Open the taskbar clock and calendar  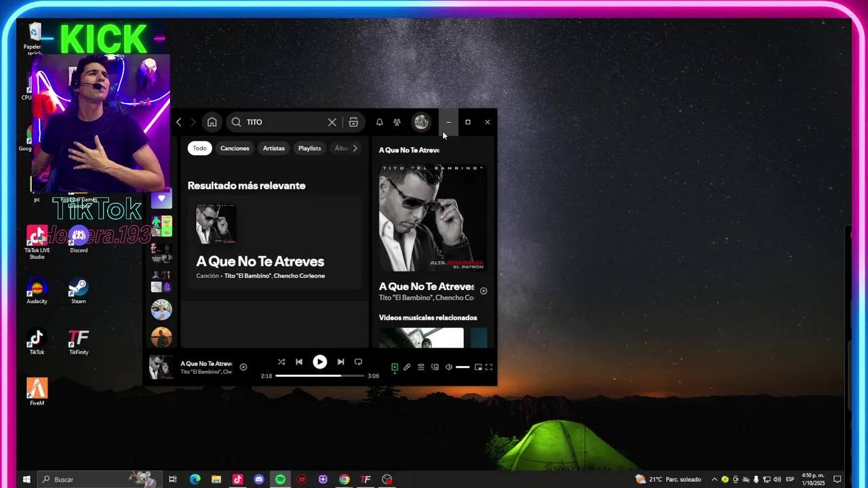coord(813,479)
